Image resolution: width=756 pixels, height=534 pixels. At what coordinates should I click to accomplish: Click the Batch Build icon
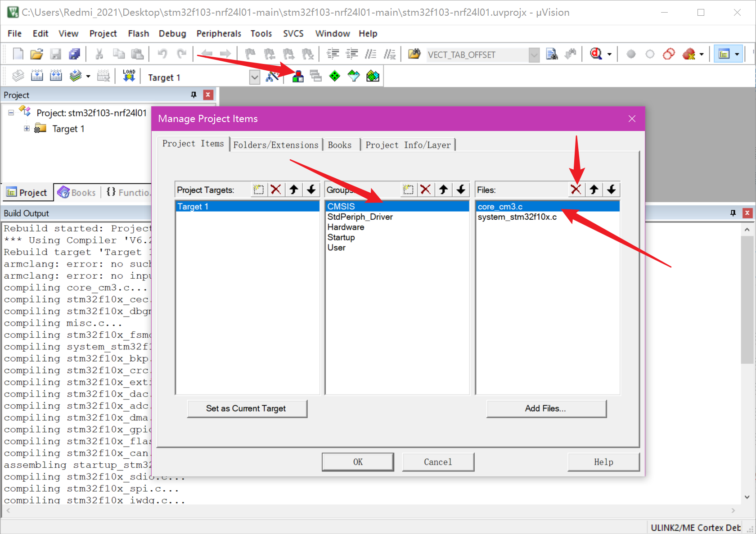(75, 76)
